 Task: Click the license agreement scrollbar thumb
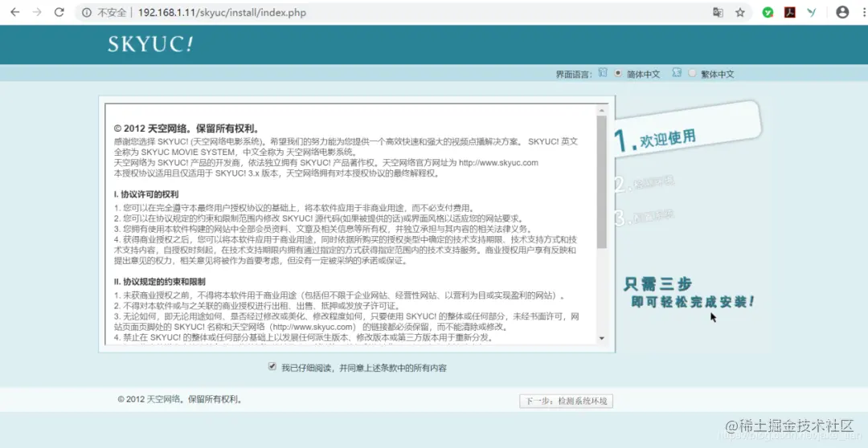click(602, 182)
